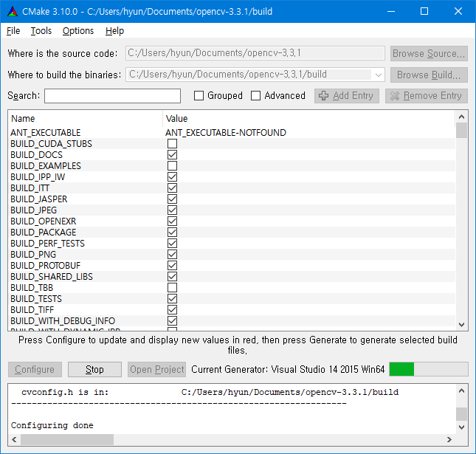Open the Tools menu

[41, 31]
